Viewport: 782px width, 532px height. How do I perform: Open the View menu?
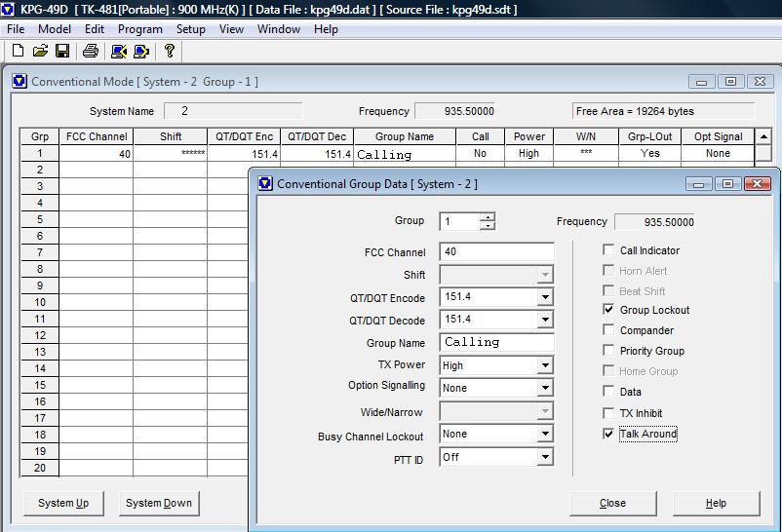coord(231,29)
